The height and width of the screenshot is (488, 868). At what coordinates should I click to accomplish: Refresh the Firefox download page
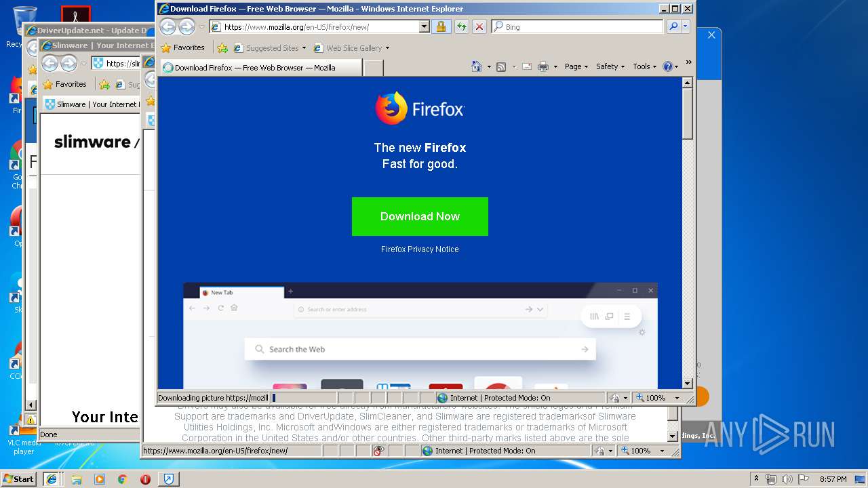pos(461,27)
